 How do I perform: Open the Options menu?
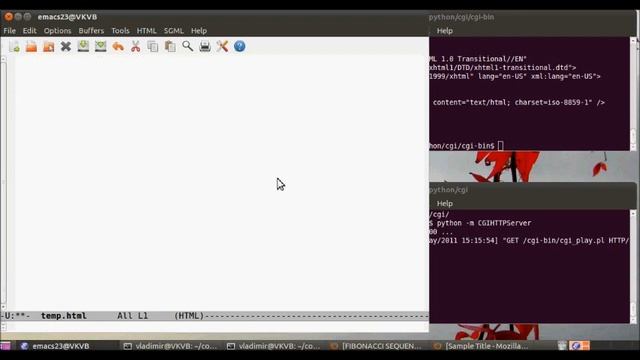coord(58,31)
